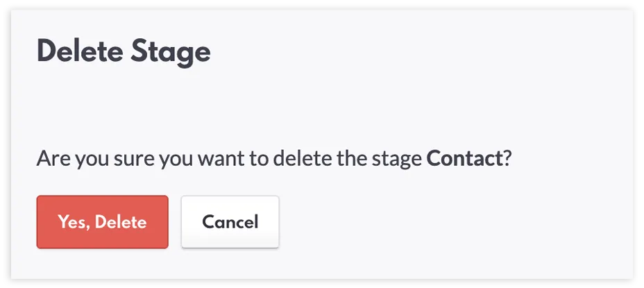644x288 pixels.
Task: Abort stage deletion with the white Cancel button
Action: 230,221
